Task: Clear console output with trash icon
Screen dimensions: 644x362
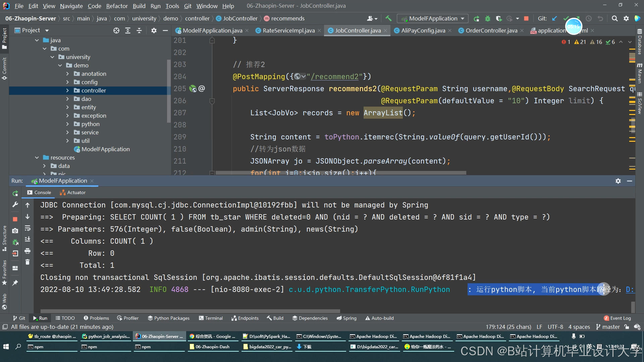Action: (x=28, y=262)
